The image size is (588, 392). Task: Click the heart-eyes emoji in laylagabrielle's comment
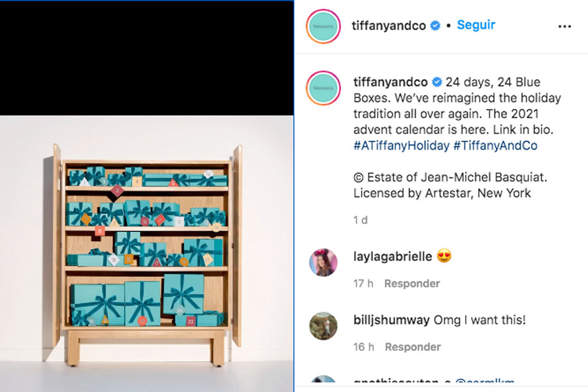[x=444, y=256]
